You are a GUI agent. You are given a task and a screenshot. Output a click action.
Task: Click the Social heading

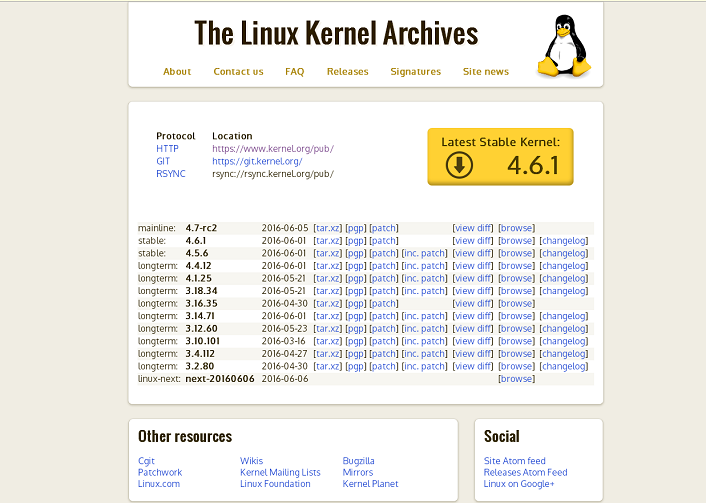502,436
